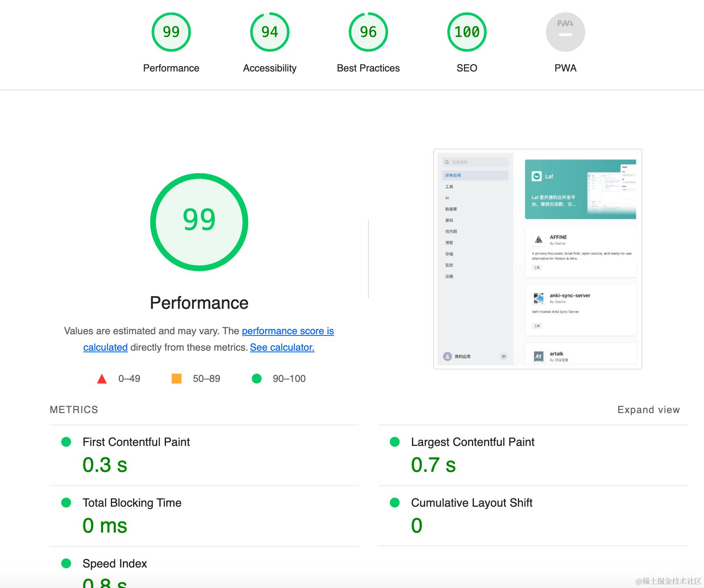Click the green dot beside Cumulative Layout Shift
704x588 pixels.
[395, 503]
